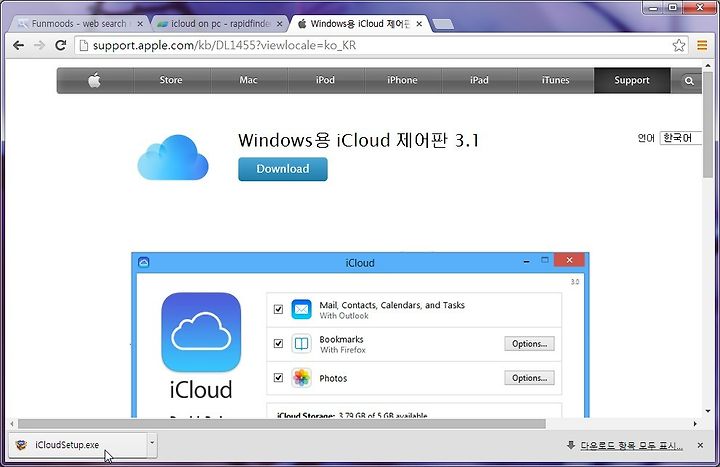This screenshot has width=720, height=467.
Task: Click the iCloud Storage text line
Action: [x=352, y=415]
